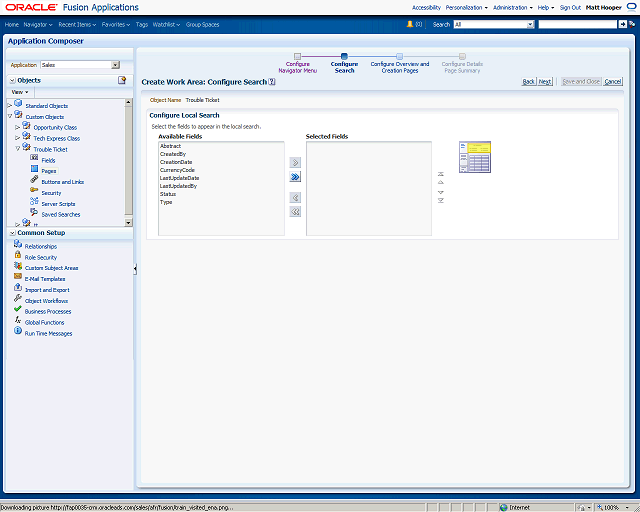This screenshot has height=512, width=640.
Task: Click the move to bottom reorder icon
Action: click(x=440, y=200)
